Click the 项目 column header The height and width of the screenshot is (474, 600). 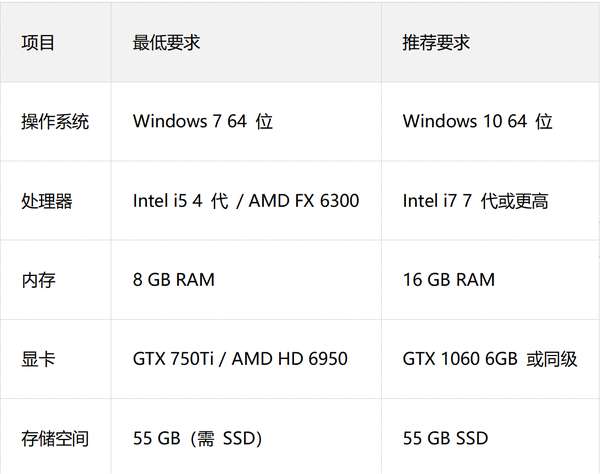38,43
